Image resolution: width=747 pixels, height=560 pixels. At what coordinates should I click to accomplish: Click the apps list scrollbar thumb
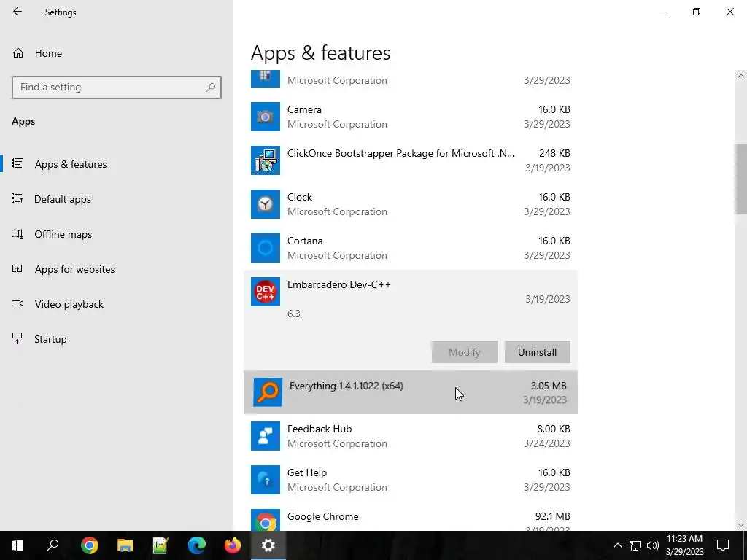[741, 179]
